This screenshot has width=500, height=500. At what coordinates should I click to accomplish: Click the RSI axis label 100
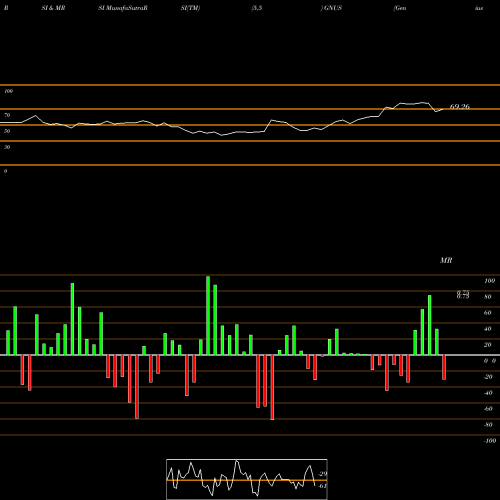click(8, 91)
